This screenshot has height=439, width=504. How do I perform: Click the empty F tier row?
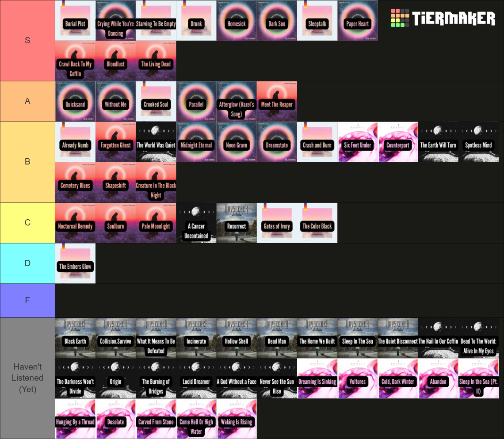pyautogui.click(x=279, y=301)
